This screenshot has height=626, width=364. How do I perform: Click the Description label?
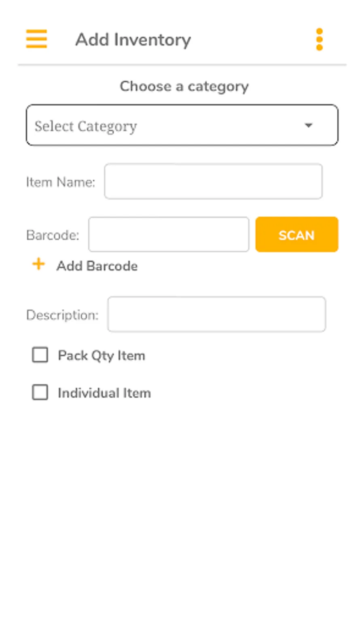[x=62, y=315]
